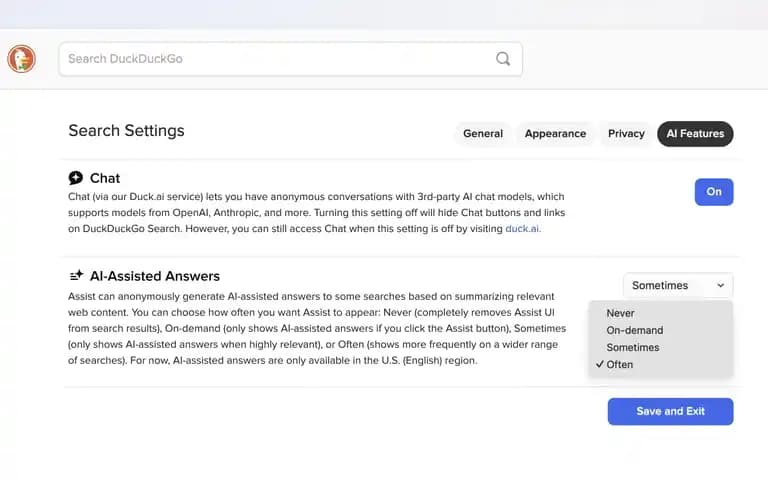Select the AI Features tab
The width and height of the screenshot is (768, 480).
(x=695, y=134)
